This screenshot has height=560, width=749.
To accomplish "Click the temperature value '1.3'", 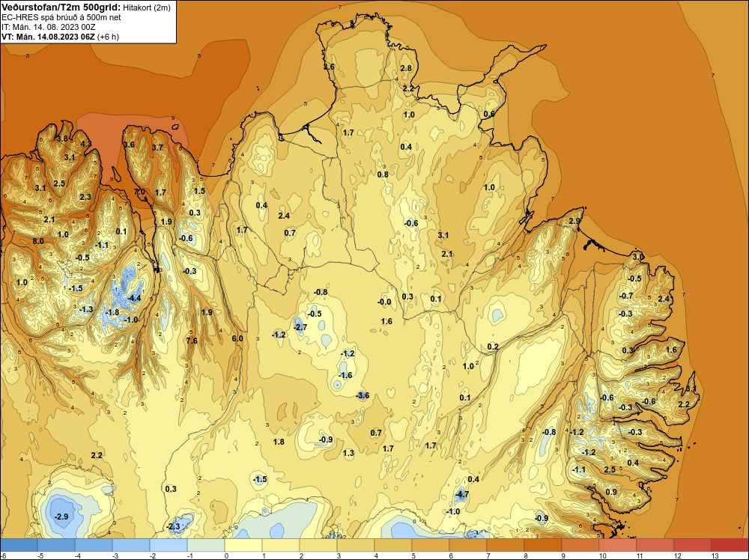I will tap(349, 453).
